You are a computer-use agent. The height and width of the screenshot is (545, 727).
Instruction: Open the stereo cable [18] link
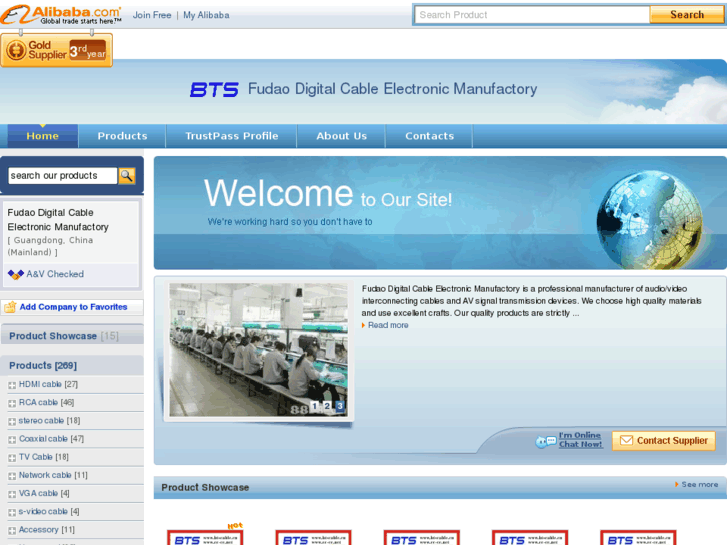pyautogui.click(x=49, y=421)
